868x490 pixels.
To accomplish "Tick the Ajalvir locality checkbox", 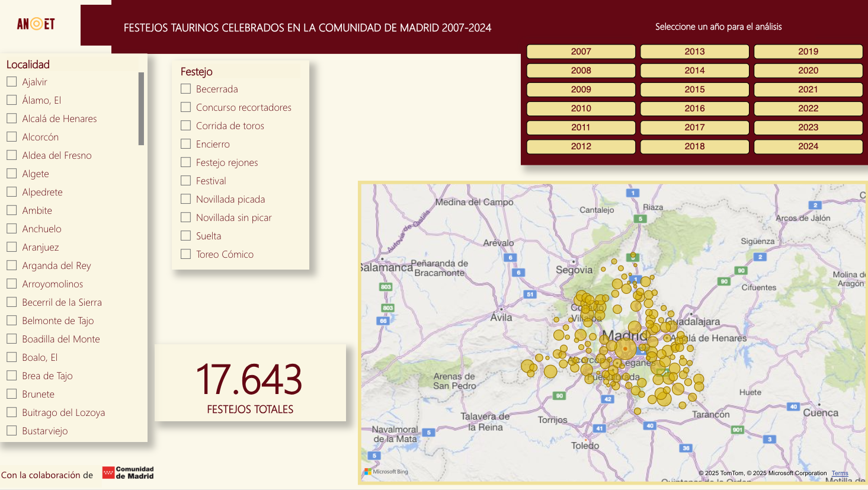I will [x=11, y=82].
